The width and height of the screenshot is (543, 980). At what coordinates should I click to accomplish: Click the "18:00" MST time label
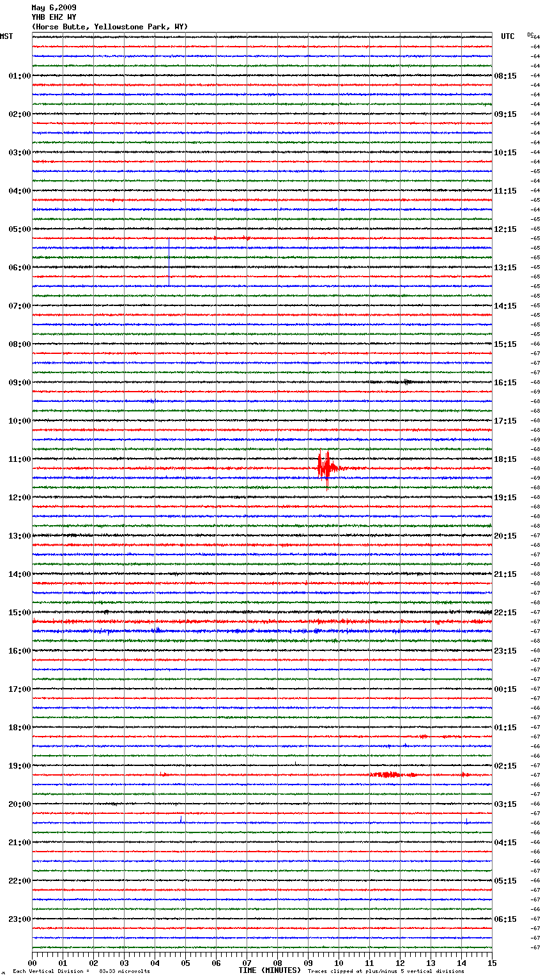coord(20,728)
